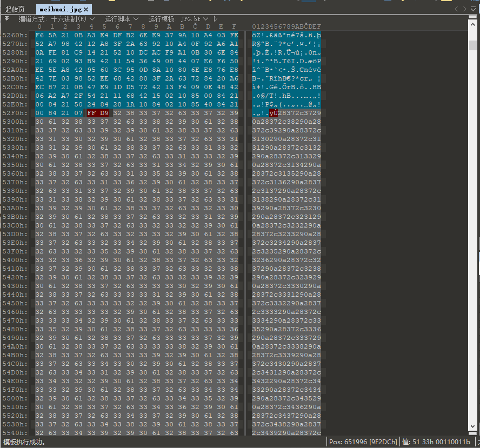The width and height of the screenshot is (480, 448).
Task: Click hex column header 0
Action: (39, 26)
